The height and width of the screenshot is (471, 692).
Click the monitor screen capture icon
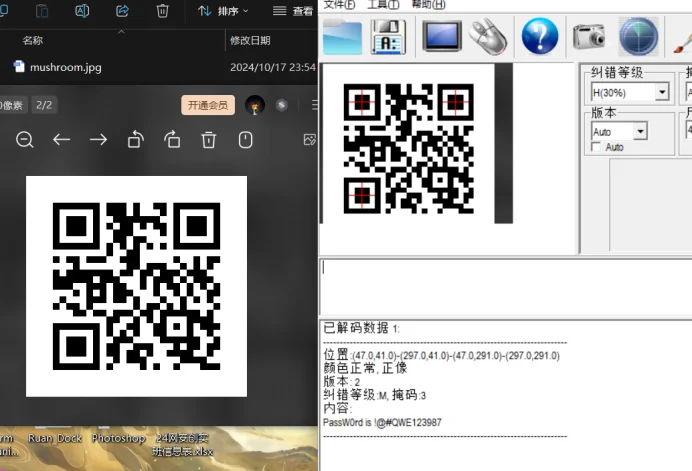click(441, 36)
